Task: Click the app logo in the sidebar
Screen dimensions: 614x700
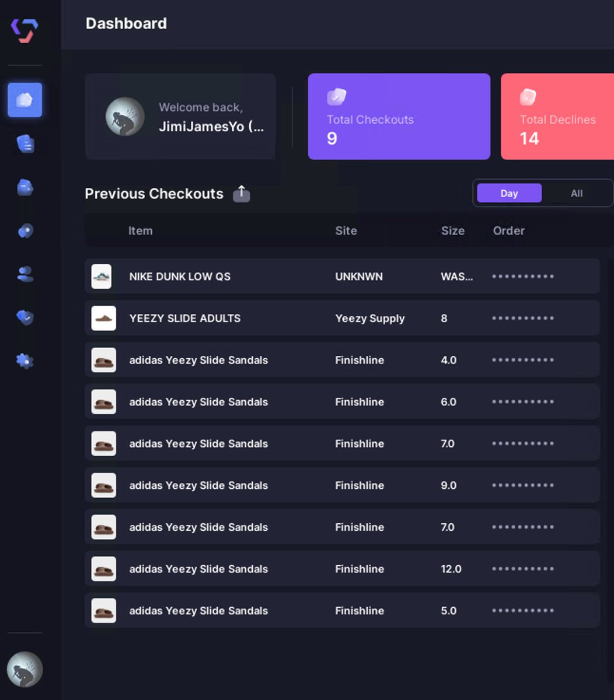Action: [25, 30]
